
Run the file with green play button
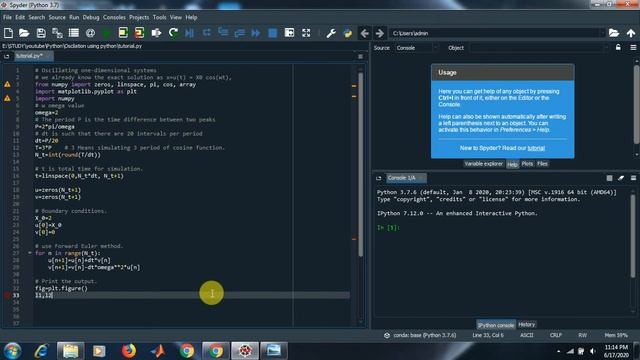point(107,33)
